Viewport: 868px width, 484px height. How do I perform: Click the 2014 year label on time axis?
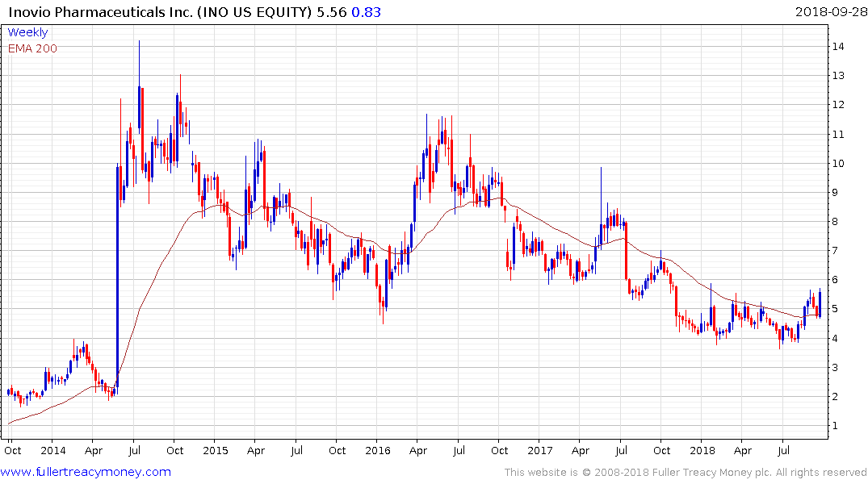click(x=53, y=451)
